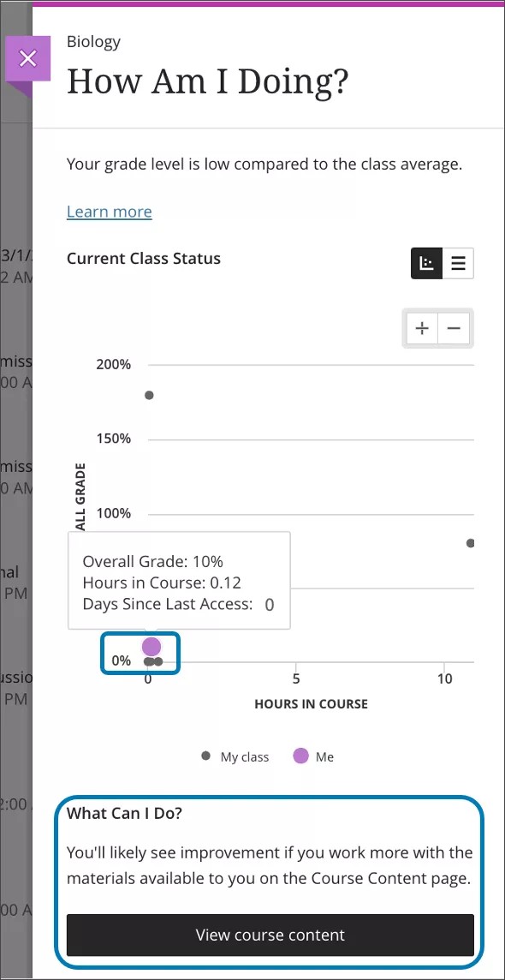Click the HOURS IN COURSE axis label

311,703
